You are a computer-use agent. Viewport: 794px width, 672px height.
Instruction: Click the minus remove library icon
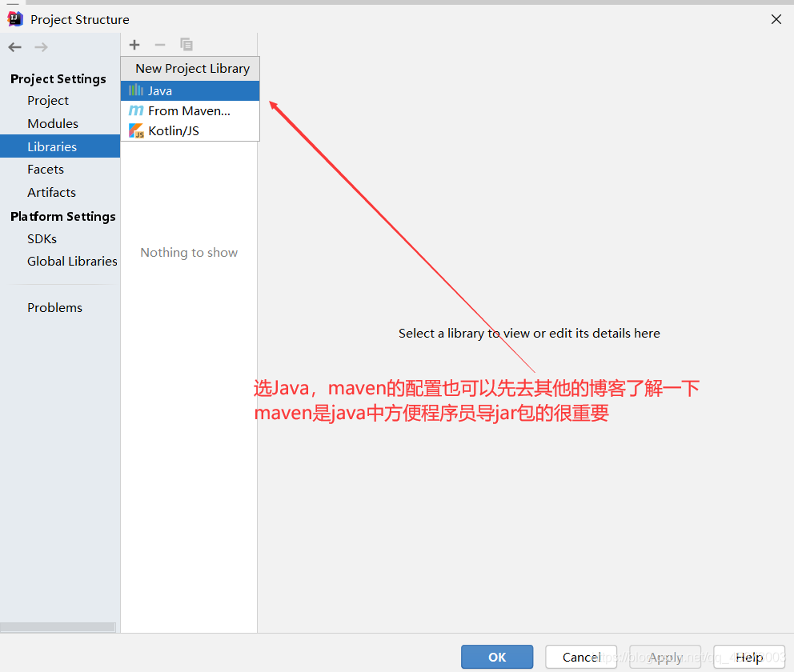click(x=160, y=45)
